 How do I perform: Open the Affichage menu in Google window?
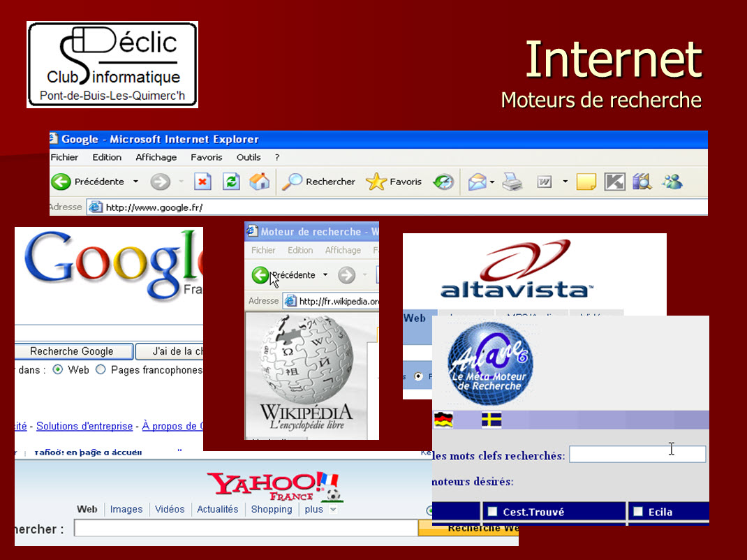click(156, 157)
